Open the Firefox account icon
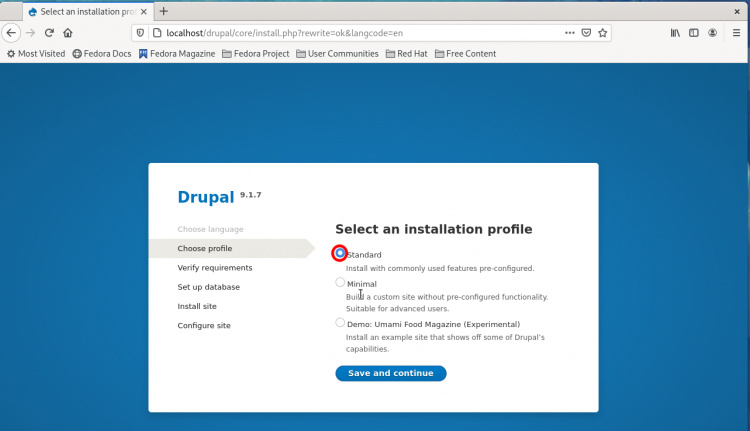This screenshot has width=750, height=431. click(x=712, y=32)
